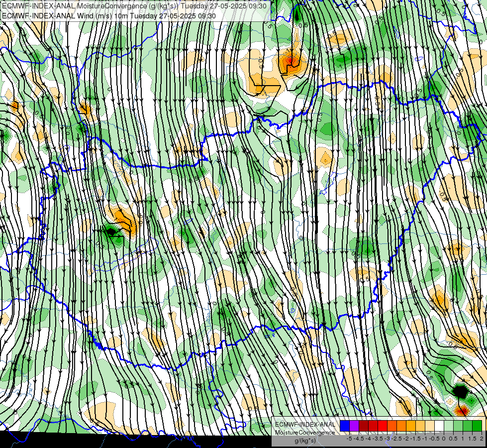Click the -1.5 legend tick label
487x448 pixels.
tap(415, 439)
